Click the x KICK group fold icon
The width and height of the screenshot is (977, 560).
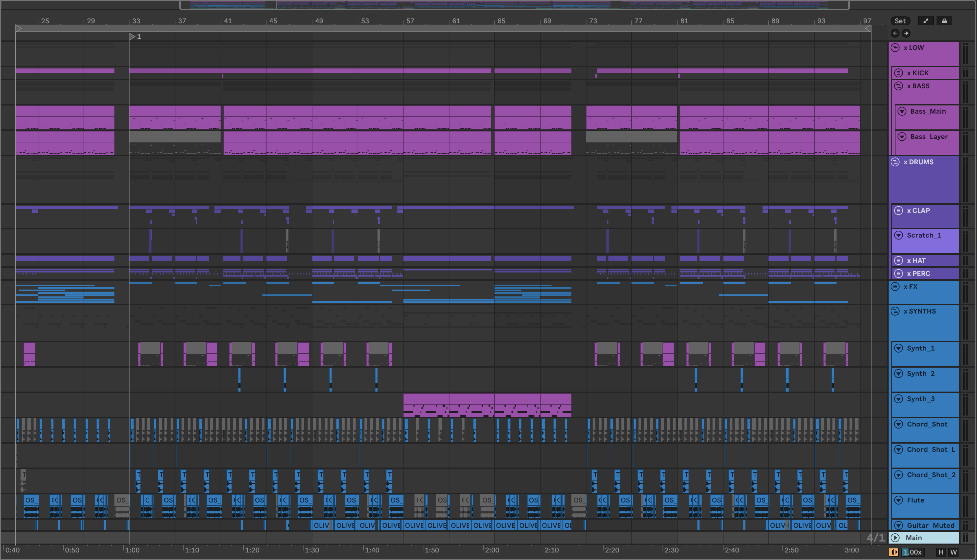tap(899, 73)
